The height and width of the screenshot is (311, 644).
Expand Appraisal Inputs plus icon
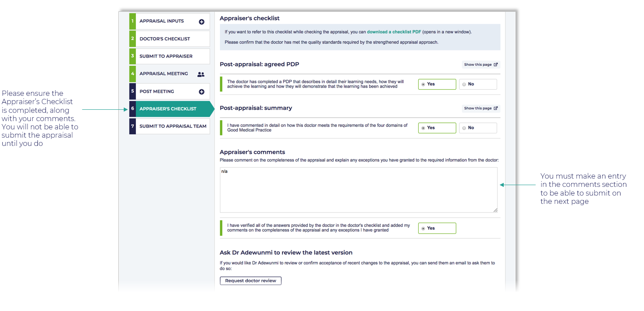click(201, 22)
